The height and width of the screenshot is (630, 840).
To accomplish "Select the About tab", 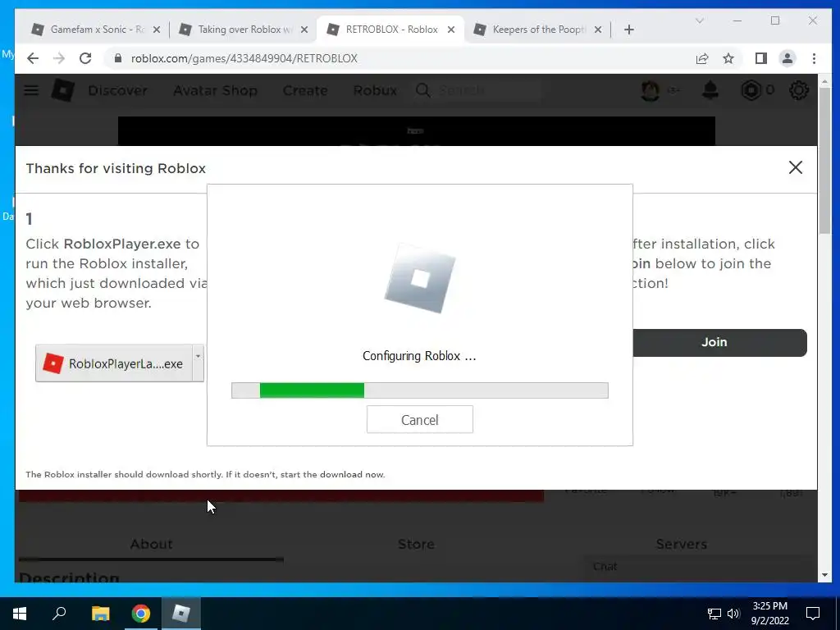I will 151,545.
